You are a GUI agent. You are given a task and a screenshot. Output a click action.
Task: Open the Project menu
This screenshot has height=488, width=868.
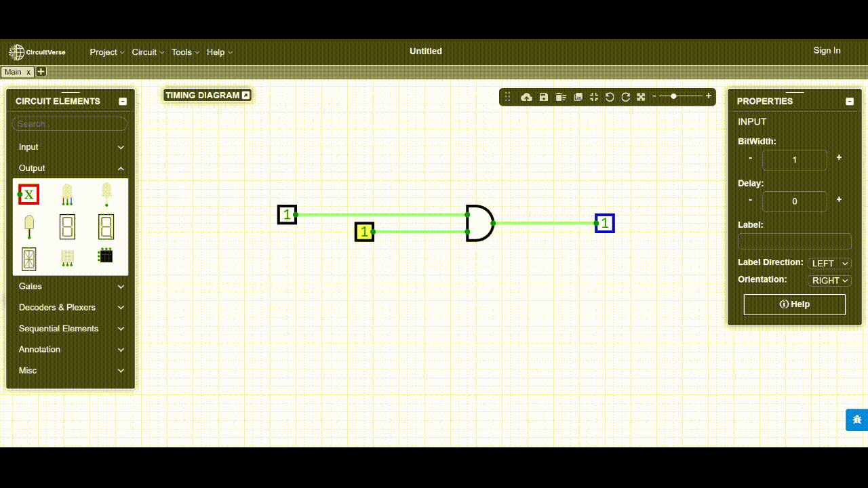[107, 52]
